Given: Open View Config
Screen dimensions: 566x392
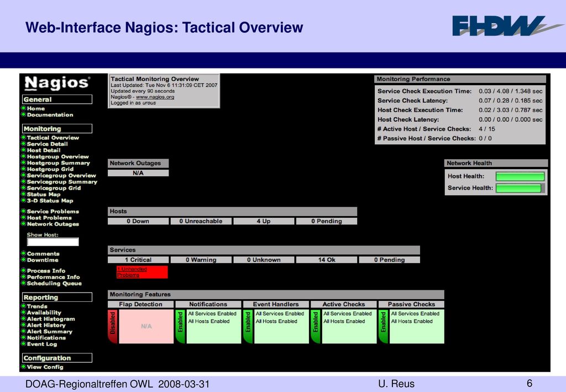Looking at the screenshot, I should [x=45, y=367].
